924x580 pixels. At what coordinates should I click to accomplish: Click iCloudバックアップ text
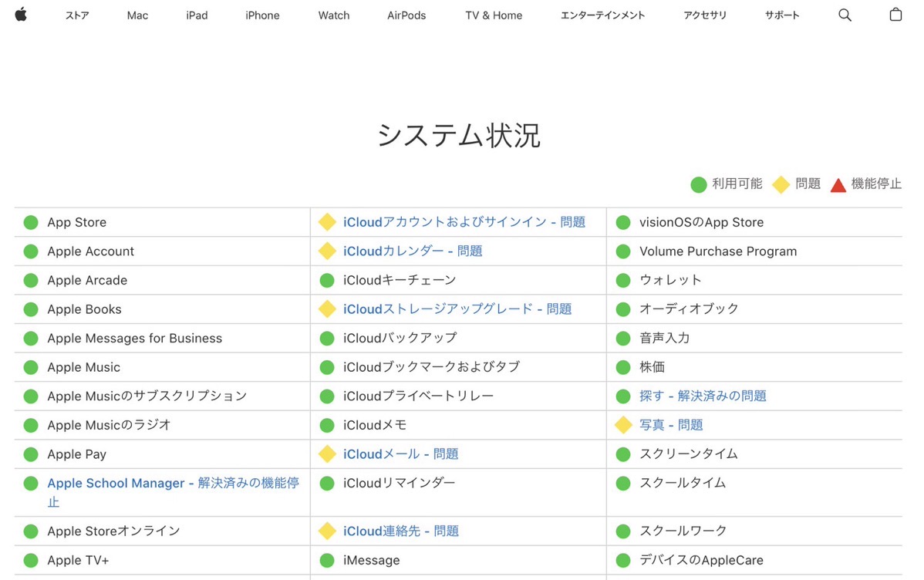[400, 338]
